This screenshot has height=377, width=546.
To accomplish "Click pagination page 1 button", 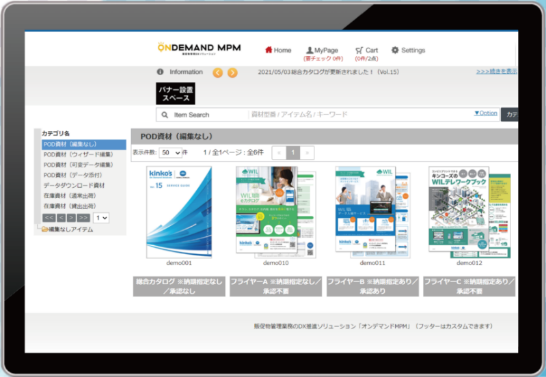I will 293,152.
